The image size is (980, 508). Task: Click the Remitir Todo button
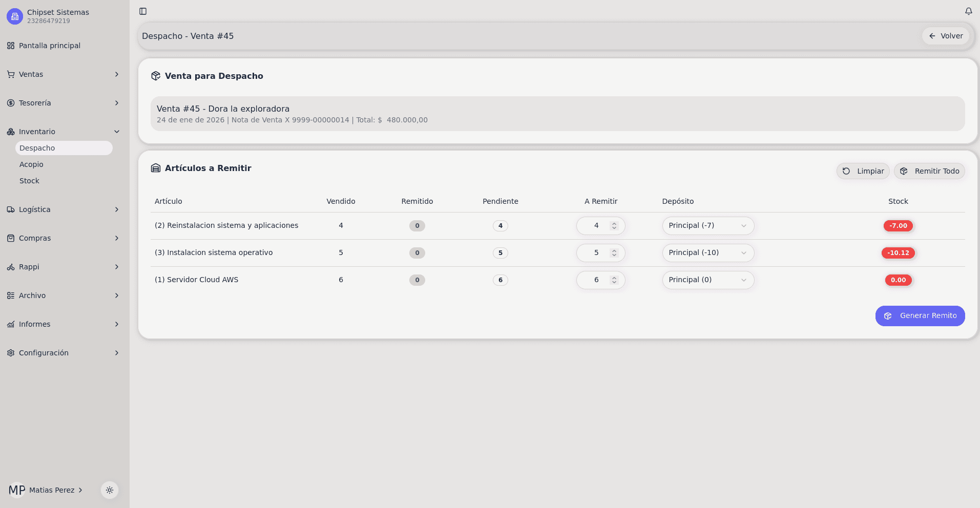click(929, 171)
